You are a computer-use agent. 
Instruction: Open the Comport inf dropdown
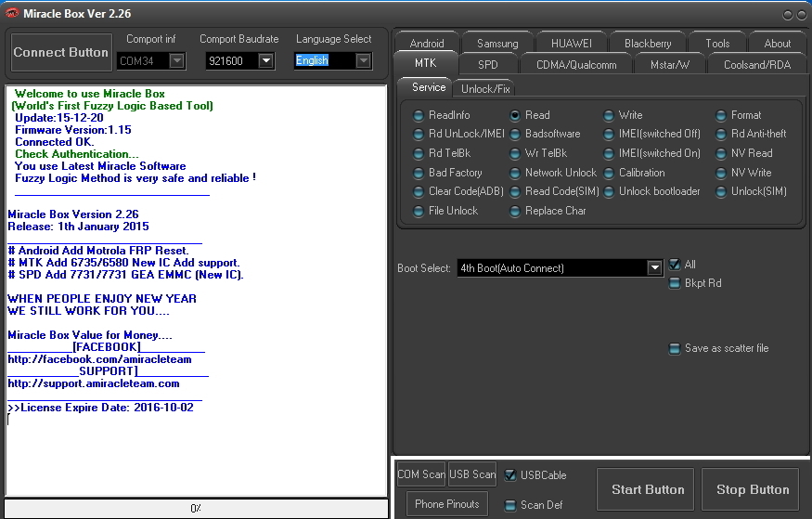pyautogui.click(x=177, y=61)
